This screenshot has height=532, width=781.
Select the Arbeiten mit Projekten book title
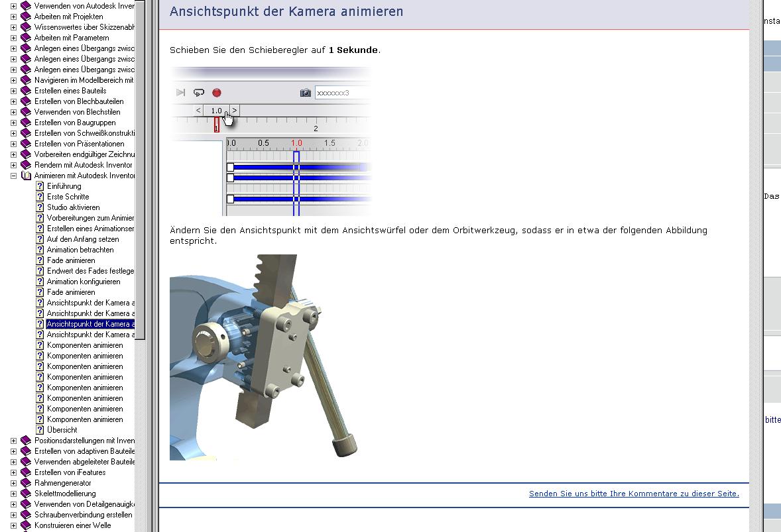pos(69,17)
